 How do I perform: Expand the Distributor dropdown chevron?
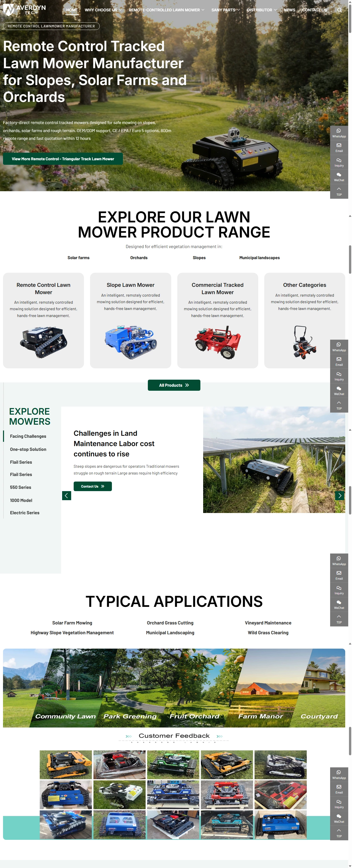pyautogui.click(x=275, y=10)
